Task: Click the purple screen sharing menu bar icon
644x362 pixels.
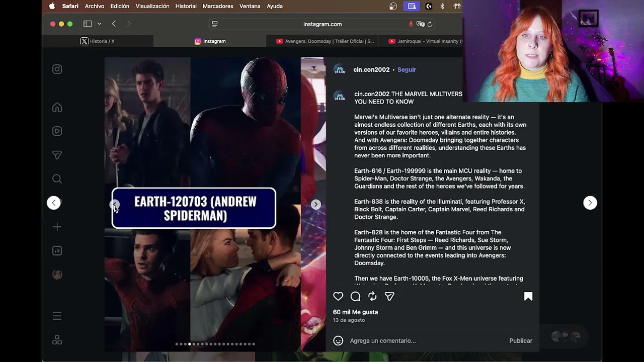Action: pyautogui.click(x=412, y=6)
